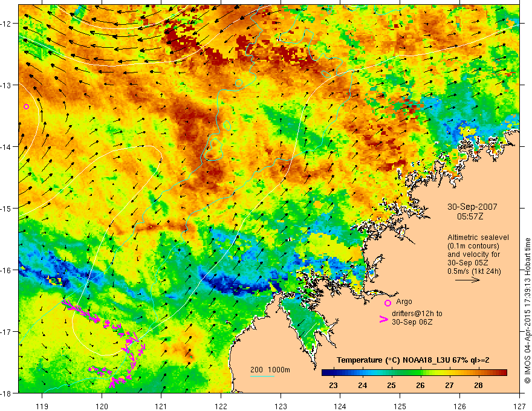Screen dimensions: 532x411
Task: Click the latitude label -18
Action: click(x=6, y=393)
